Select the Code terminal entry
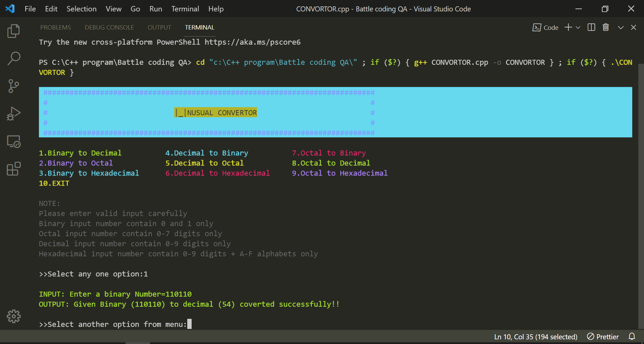644x344 pixels. [545, 27]
